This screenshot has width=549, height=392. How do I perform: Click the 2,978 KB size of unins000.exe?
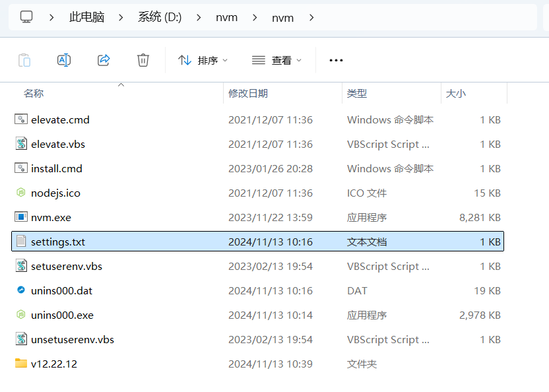click(480, 315)
